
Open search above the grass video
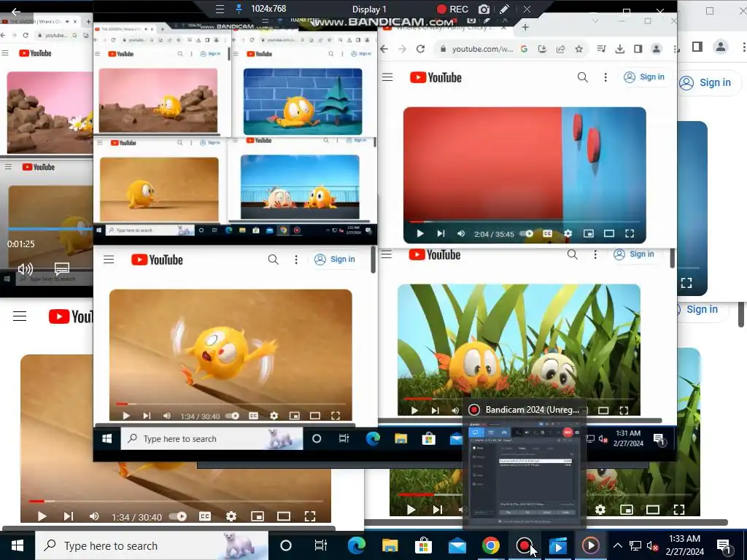[x=572, y=254]
